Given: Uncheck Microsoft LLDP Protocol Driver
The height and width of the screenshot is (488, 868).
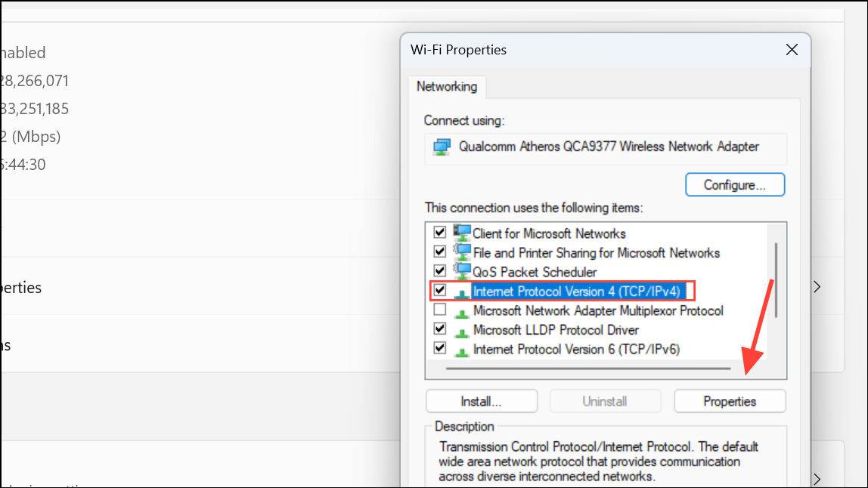Looking at the screenshot, I should [x=439, y=329].
